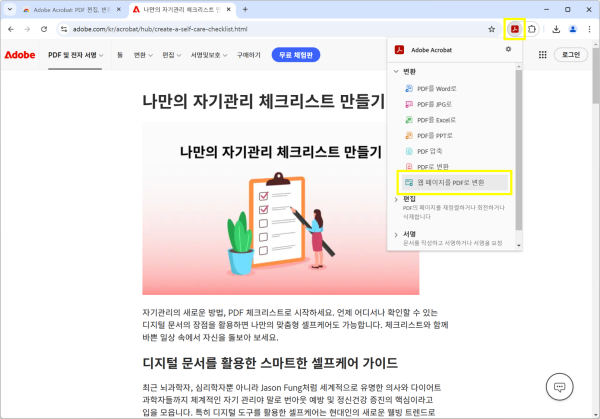Click the 구매하기 link
The width and height of the screenshot is (600, 419).
point(248,55)
